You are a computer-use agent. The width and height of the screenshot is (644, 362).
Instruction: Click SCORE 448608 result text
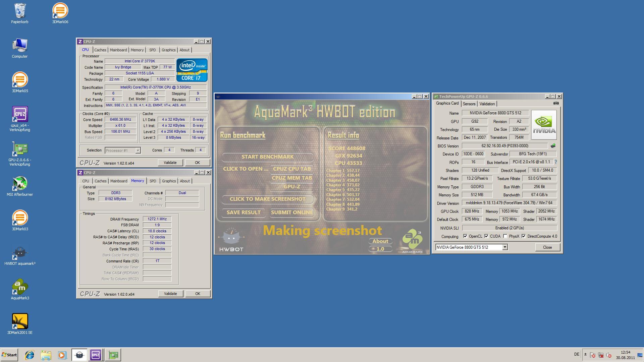(346, 148)
